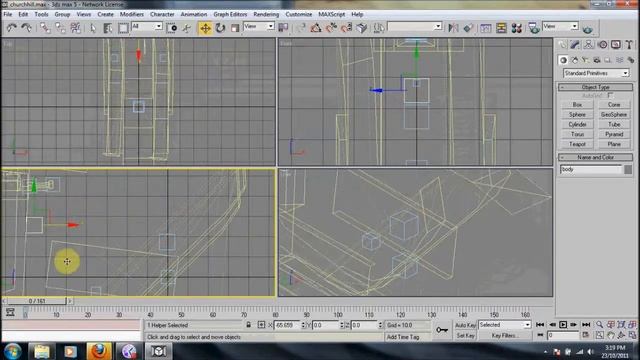
Task: Collapse the Object Type rollout
Action: 596,87
